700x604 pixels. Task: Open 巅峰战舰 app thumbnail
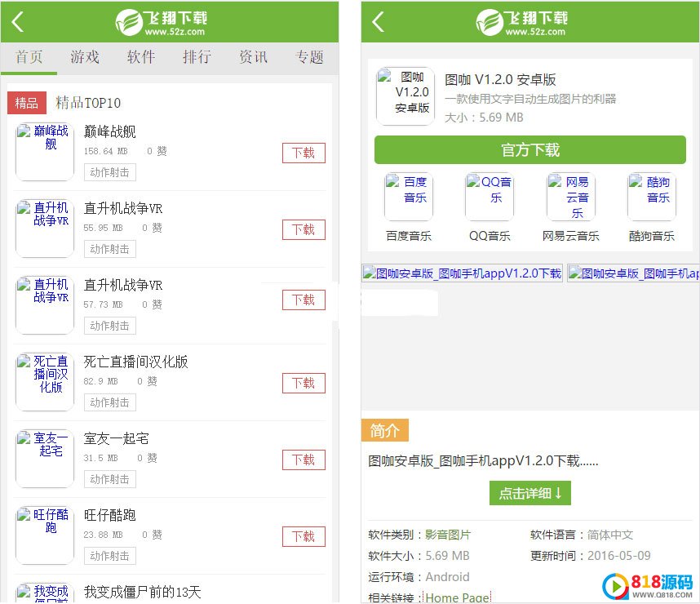pyautogui.click(x=45, y=152)
